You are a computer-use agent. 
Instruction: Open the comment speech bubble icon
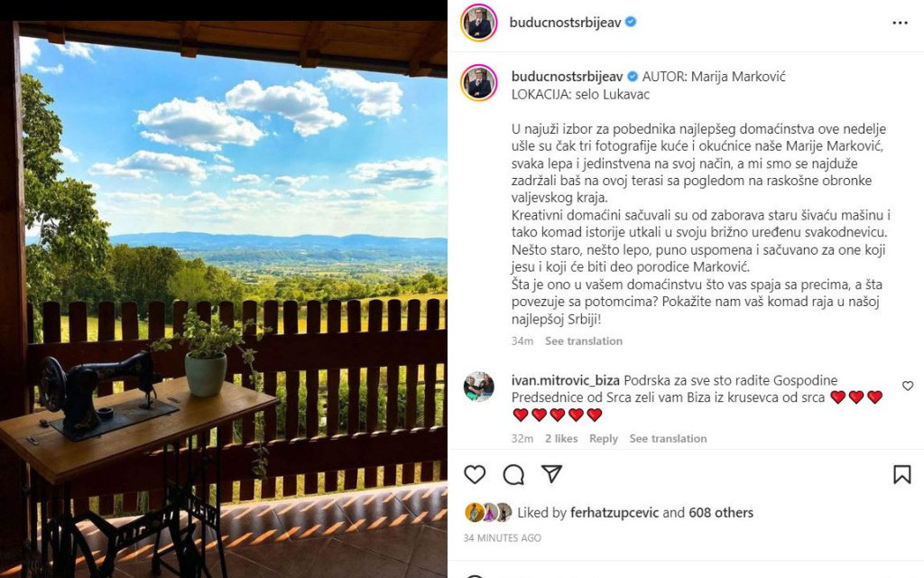[513, 474]
